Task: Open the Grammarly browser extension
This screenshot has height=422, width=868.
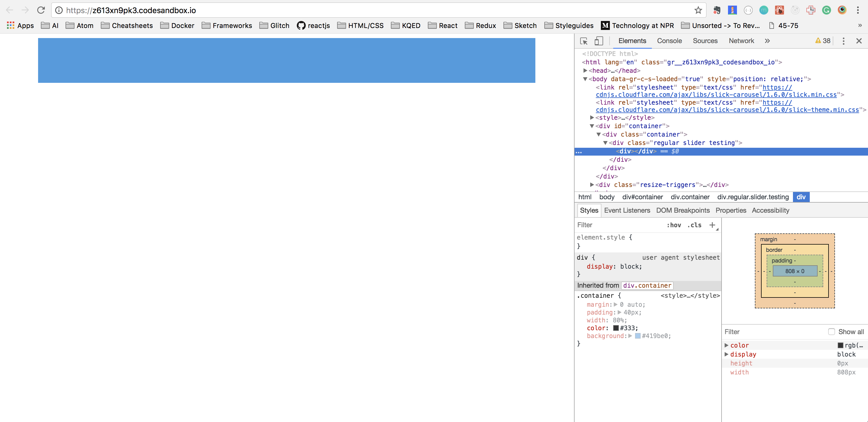Action: pos(826,10)
